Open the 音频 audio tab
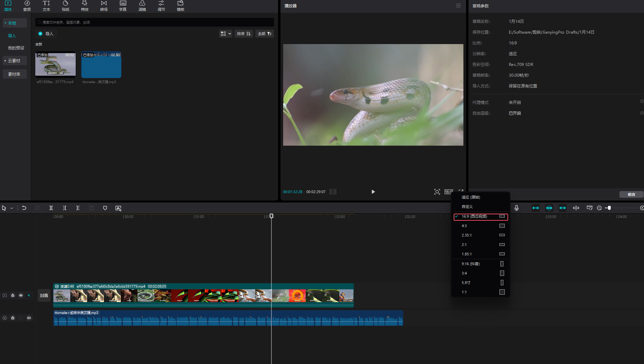 pyautogui.click(x=27, y=6)
